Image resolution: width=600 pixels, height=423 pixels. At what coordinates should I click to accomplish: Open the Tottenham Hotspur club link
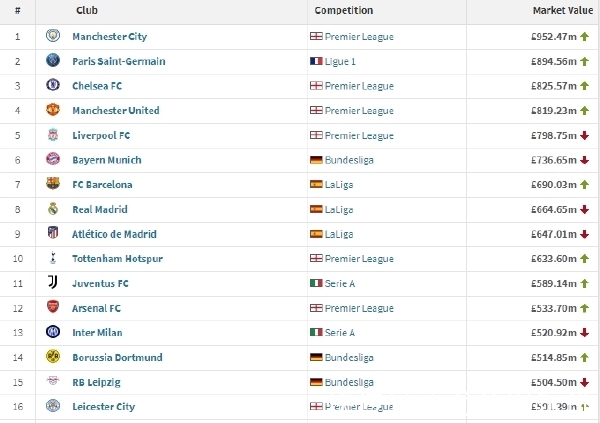[x=117, y=259]
